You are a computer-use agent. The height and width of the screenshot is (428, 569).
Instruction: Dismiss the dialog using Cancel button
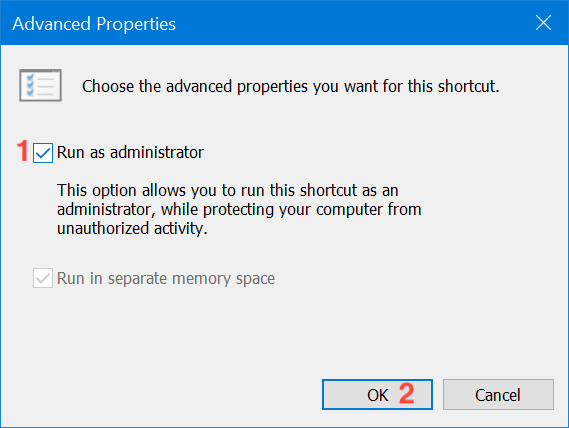498,395
